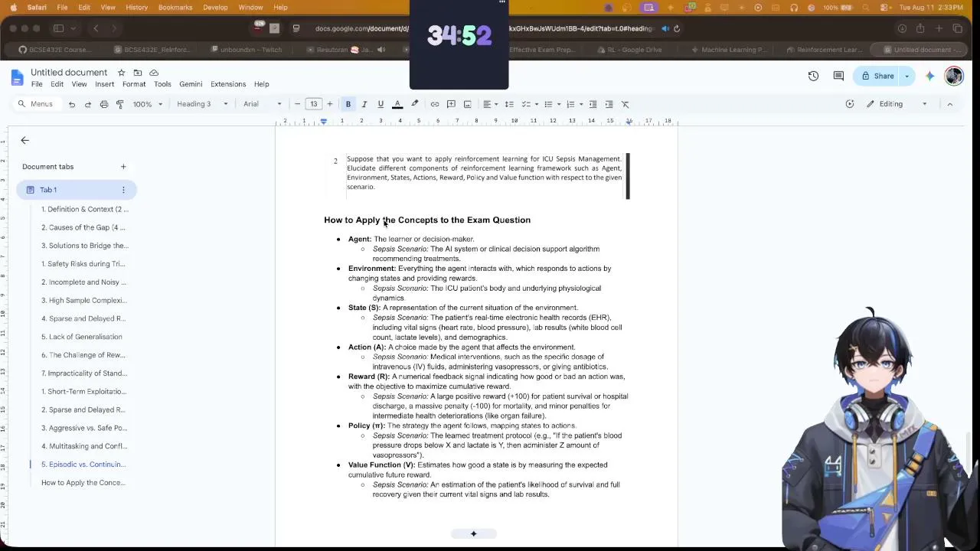Open Safari History menu in menu bar
The width and height of the screenshot is (980, 551).
coord(136,8)
